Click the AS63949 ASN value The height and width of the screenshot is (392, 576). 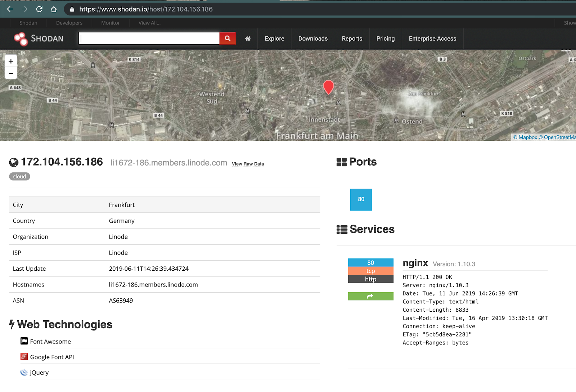121,301
